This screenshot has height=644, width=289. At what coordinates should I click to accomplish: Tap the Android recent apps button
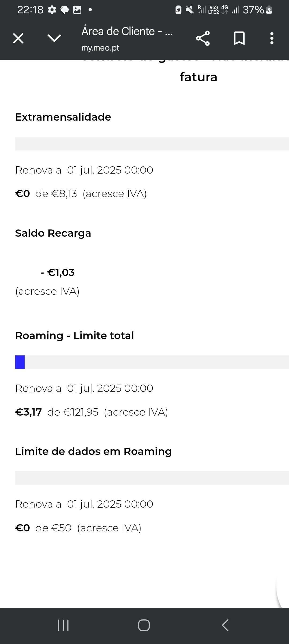(x=63, y=625)
